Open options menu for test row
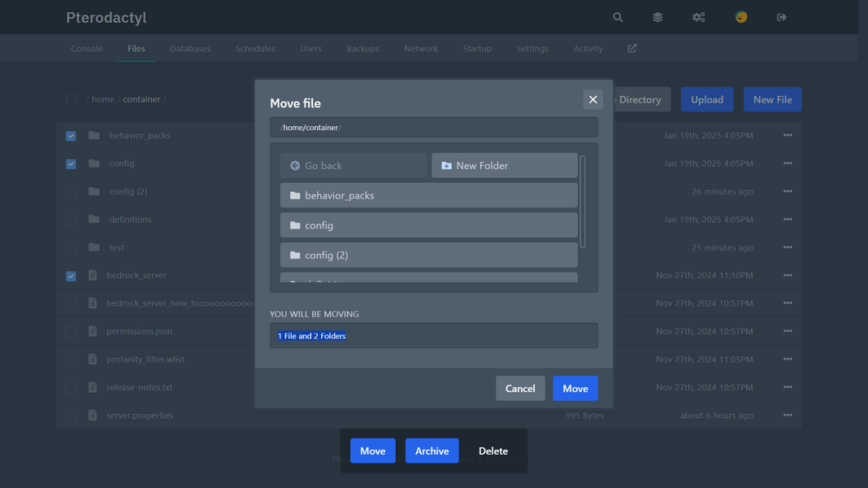The image size is (868, 488). click(788, 247)
